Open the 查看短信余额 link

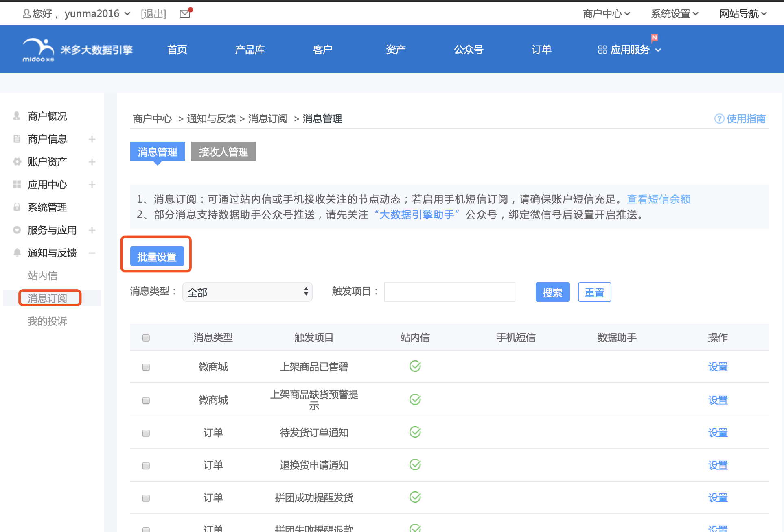click(x=659, y=199)
